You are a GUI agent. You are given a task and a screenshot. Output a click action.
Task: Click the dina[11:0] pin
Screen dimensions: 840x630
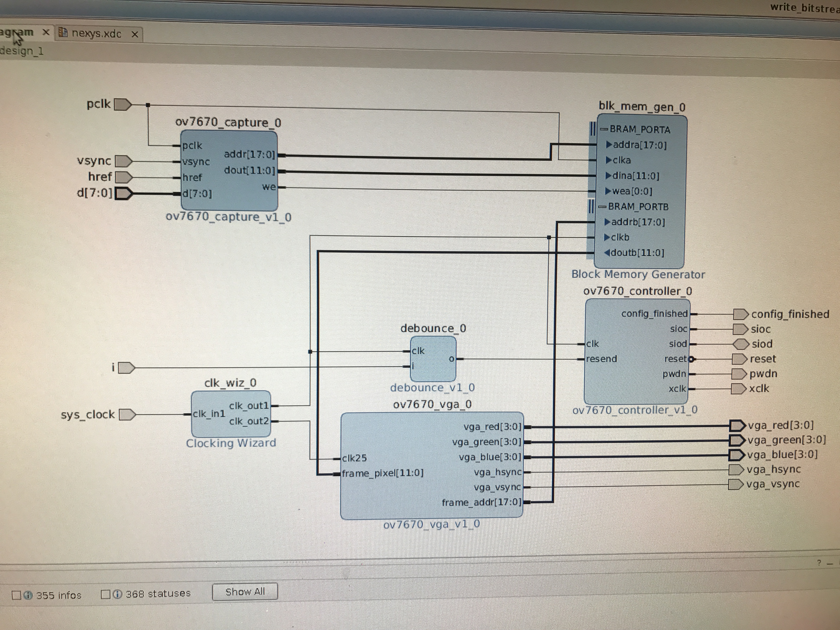click(632, 176)
